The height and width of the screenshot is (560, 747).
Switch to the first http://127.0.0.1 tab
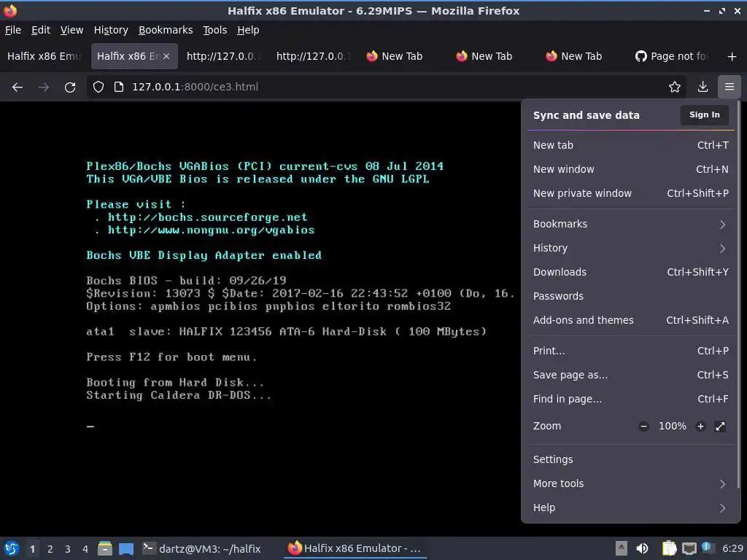[x=225, y=56]
